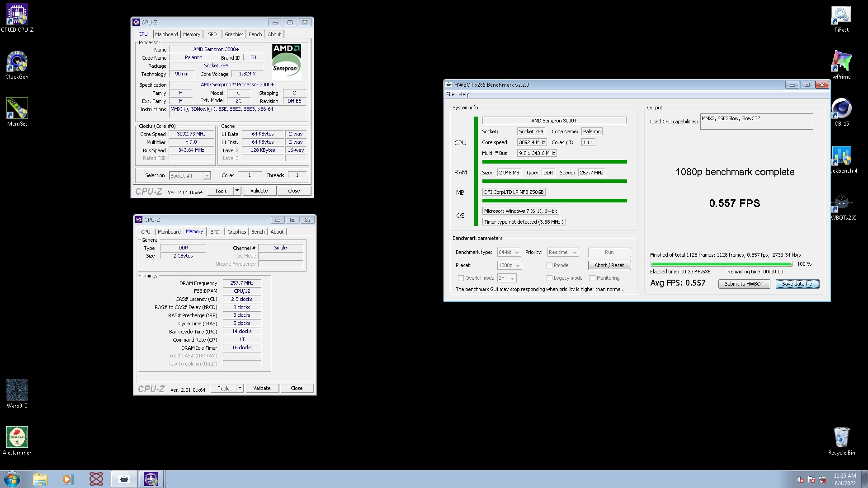Click the red knot taskbar icon

click(x=96, y=479)
